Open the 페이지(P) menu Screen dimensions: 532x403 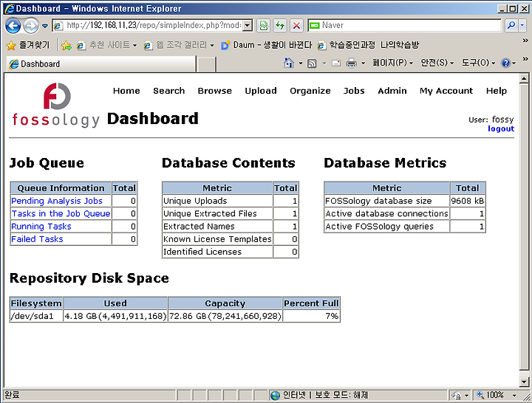(x=392, y=63)
